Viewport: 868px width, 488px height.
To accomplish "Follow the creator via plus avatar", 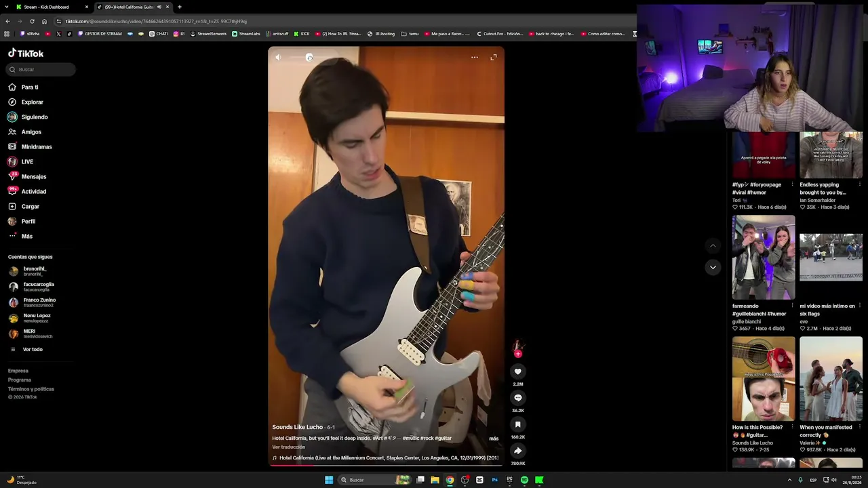I will [518, 353].
